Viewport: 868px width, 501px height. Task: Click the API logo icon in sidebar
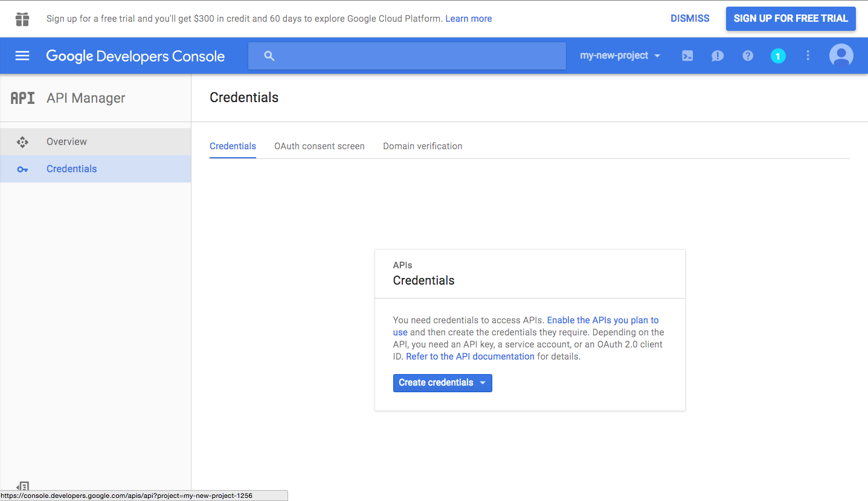(22, 98)
